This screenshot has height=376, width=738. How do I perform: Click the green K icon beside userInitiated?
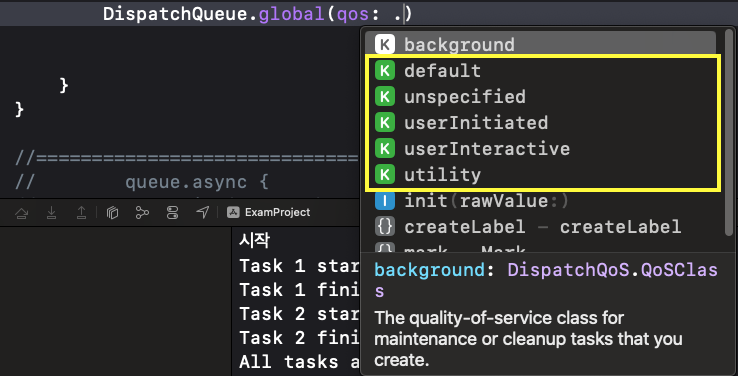(385, 123)
